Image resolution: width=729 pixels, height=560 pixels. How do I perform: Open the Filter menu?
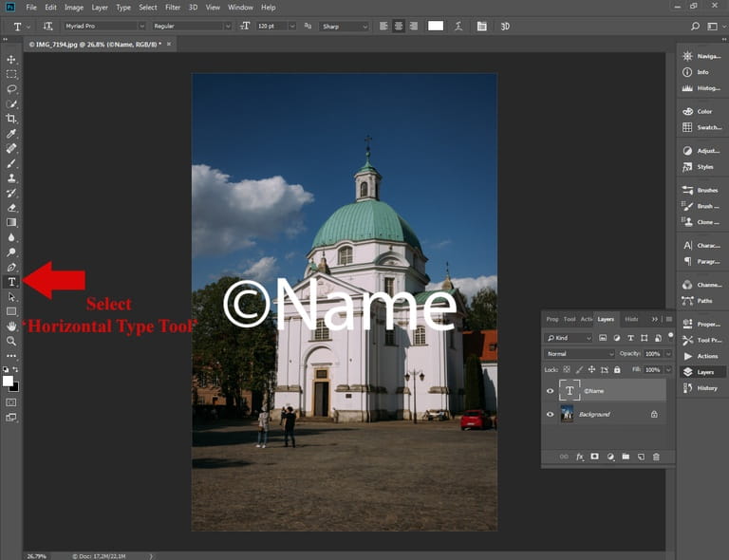click(173, 8)
